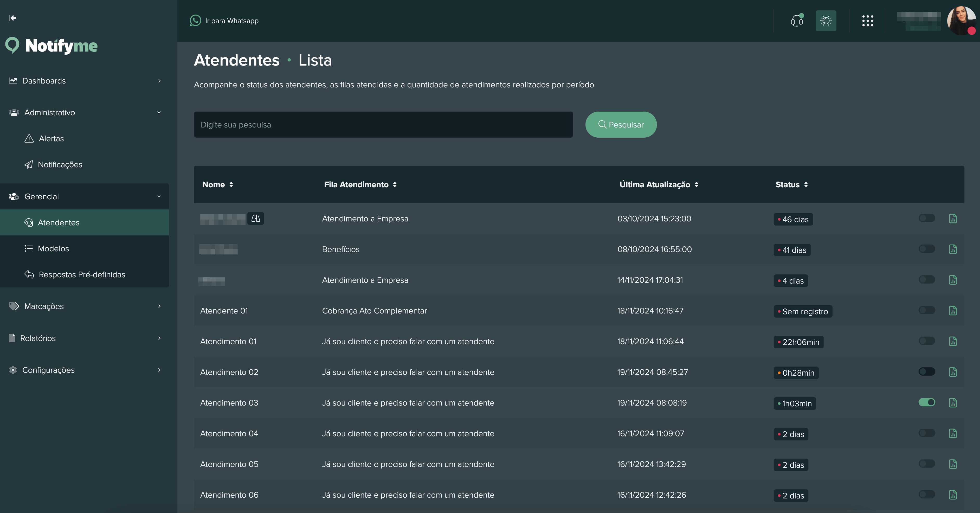Image resolution: width=980 pixels, height=513 pixels.
Task: Open the report icon for Atendimento 03
Action: pos(953,403)
